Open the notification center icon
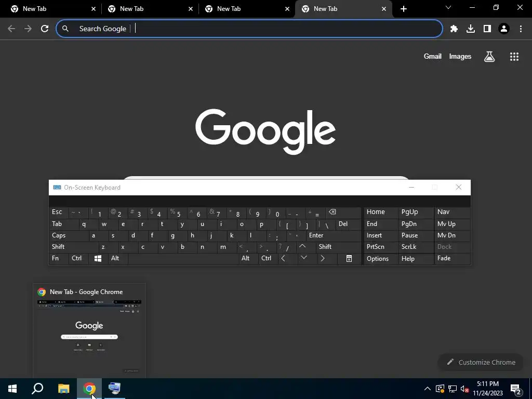Screen dimensions: 532x399 coord(516,389)
